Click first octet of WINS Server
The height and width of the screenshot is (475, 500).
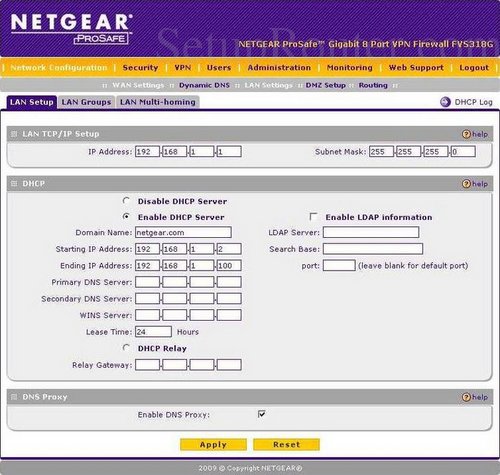coord(147,315)
